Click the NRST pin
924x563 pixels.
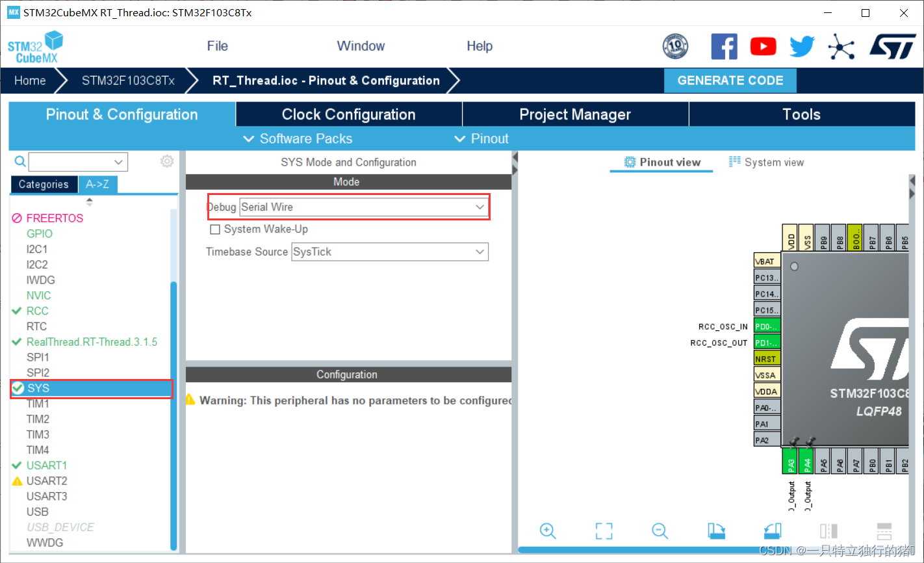(x=767, y=359)
